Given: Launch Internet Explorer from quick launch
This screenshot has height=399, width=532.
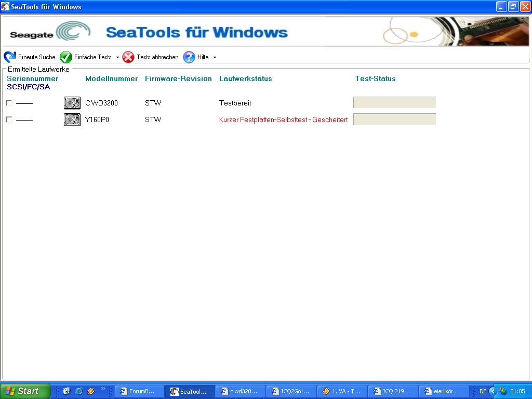Looking at the screenshot, I should (79, 391).
